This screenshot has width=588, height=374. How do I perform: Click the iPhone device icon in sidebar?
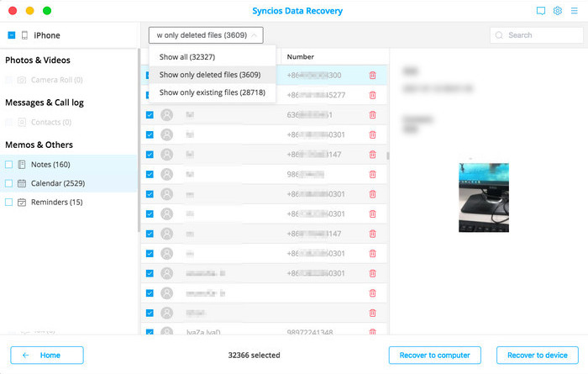(x=25, y=35)
